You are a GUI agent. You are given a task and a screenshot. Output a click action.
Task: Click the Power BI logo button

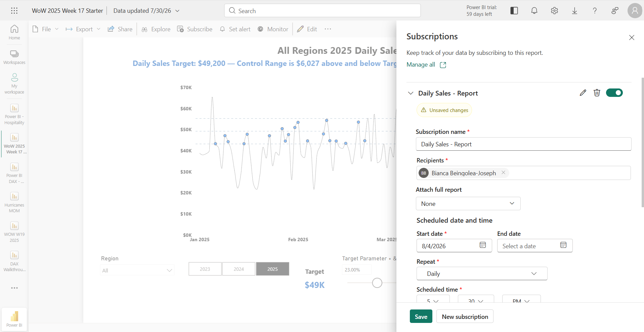pos(14,319)
